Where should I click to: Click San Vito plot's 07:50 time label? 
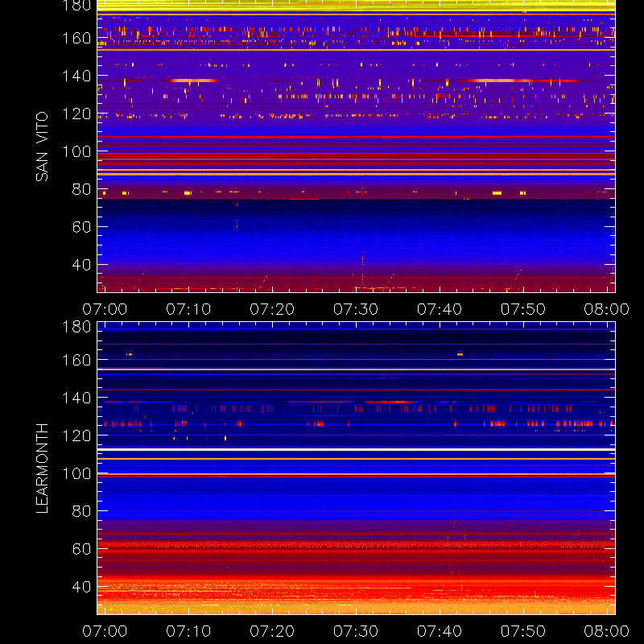click(x=523, y=309)
